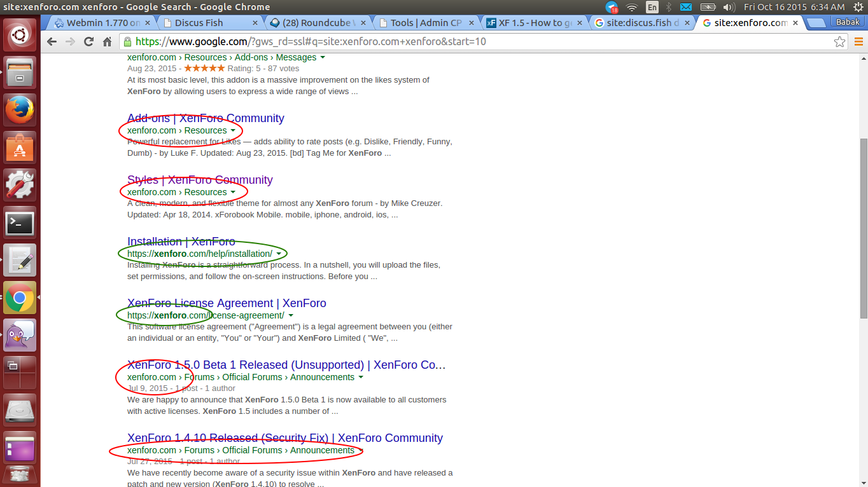The width and height of the screenshot is (868, 487).
Task: Launch the Terminal from the launcher
Action: (20, 223)
